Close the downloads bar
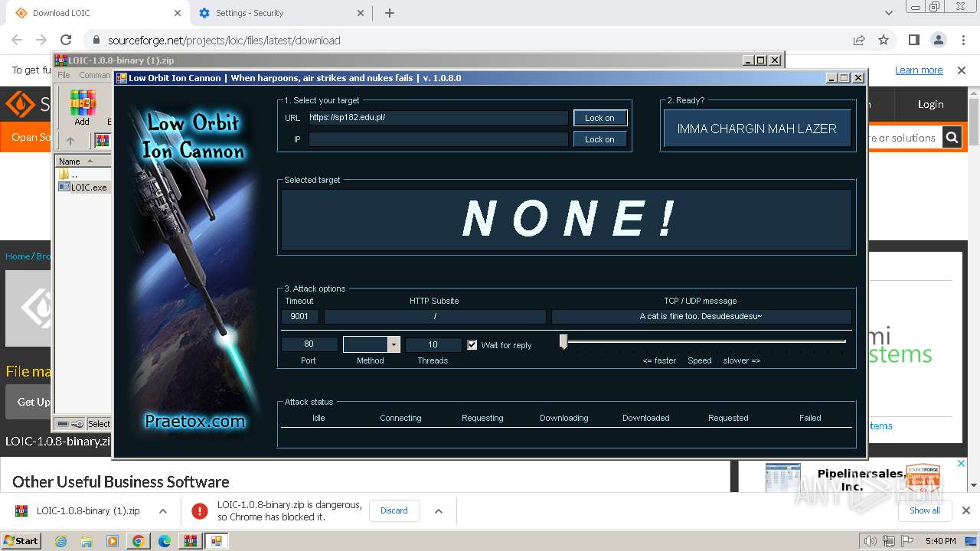The width and height of the screenshot is (980, 551). (x=966, y=510)
